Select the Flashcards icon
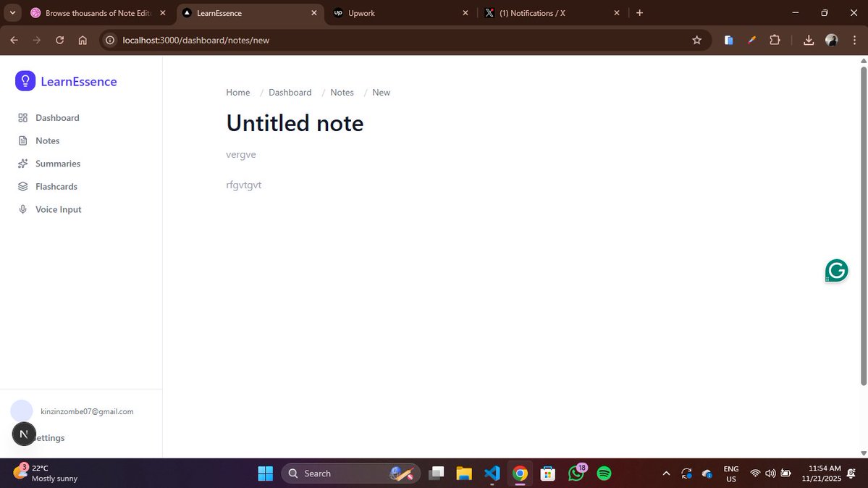 click(x=22, y=186)
